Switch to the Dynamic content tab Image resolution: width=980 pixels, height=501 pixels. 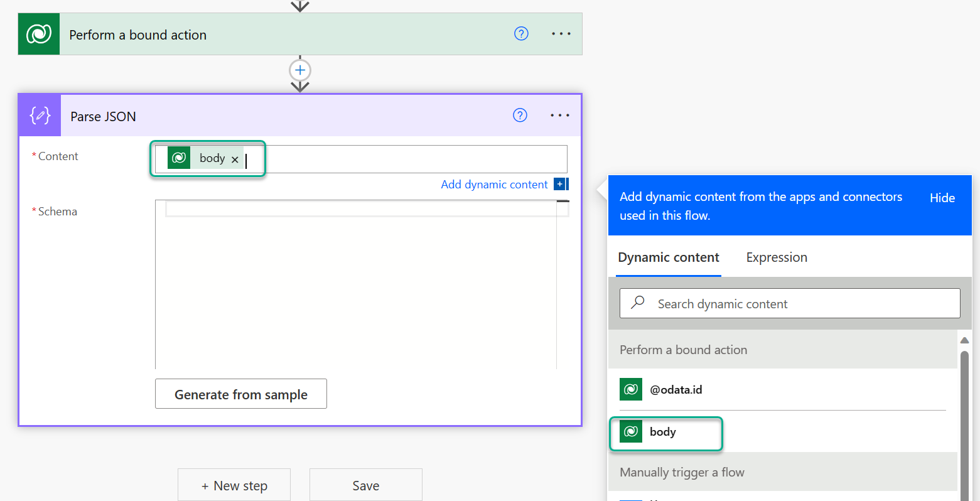(x=668, y=257)
